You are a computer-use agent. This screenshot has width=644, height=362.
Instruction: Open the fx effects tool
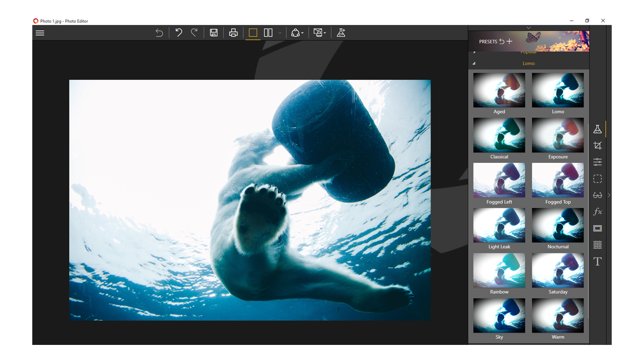(x=598, y=212)
